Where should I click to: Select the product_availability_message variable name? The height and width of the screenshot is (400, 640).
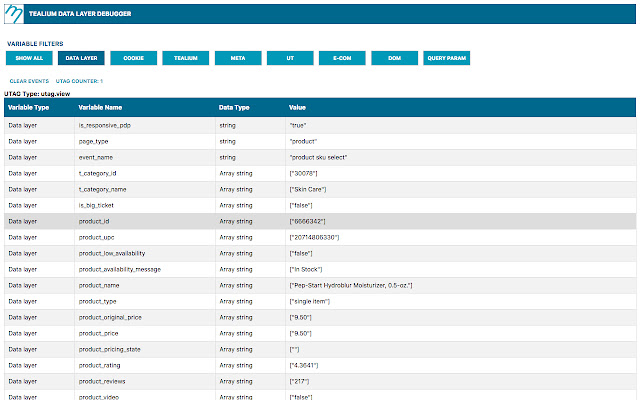[x=120, y=269]
